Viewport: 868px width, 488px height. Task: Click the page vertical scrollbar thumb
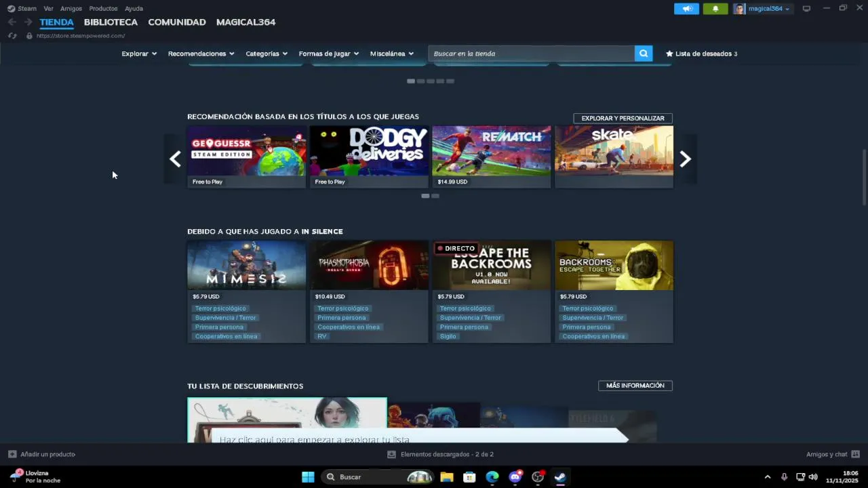864,177
